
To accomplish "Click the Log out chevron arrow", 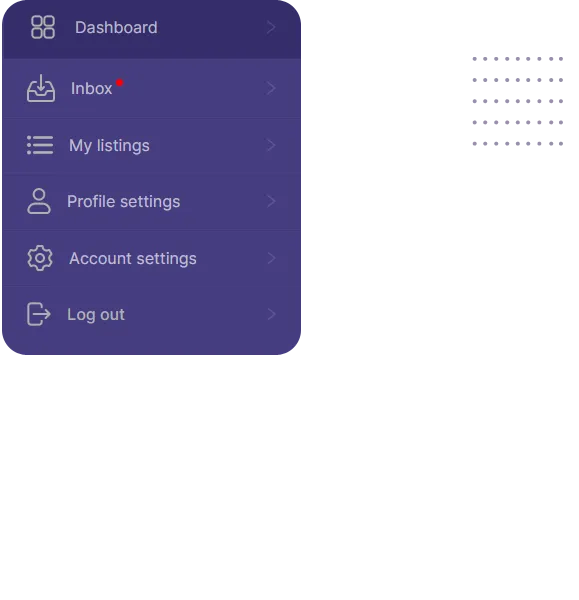I will (271, 314).
